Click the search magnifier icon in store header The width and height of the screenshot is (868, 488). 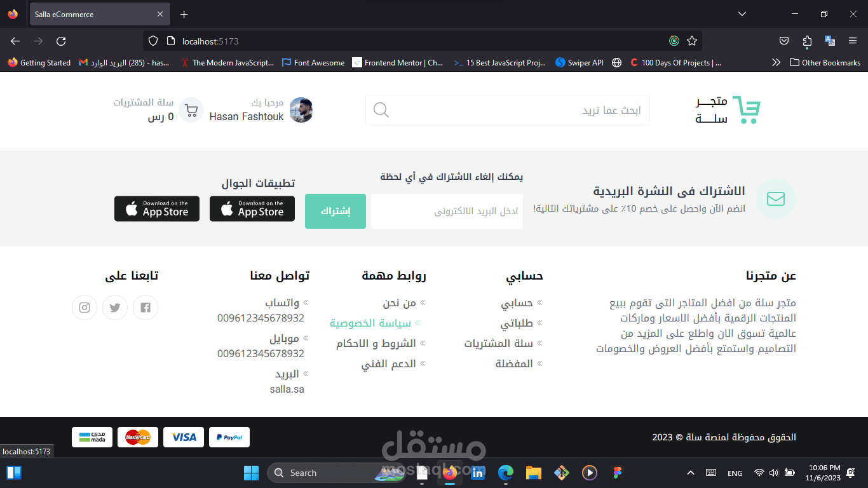(381, 110)
